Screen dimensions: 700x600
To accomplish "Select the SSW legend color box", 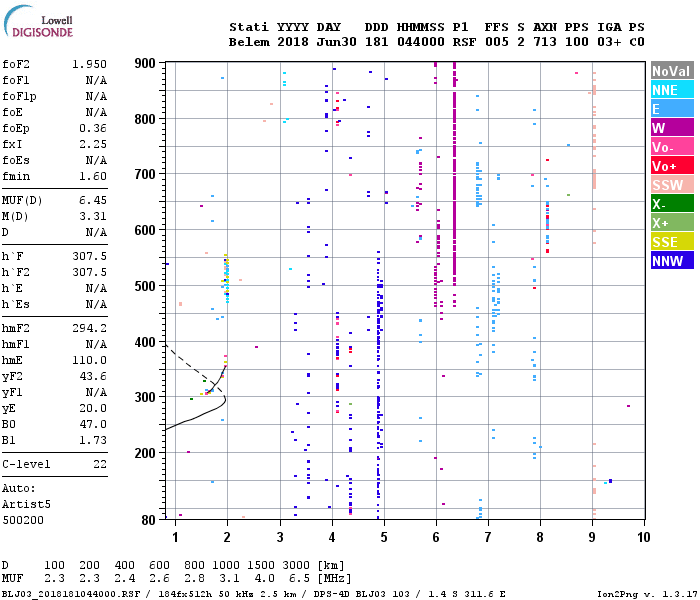I will (672, 185).
